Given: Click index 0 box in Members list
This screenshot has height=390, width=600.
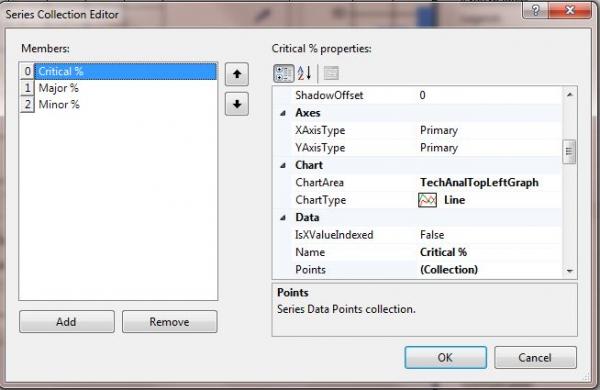Looking at the screenshot, I should [27, 72].
